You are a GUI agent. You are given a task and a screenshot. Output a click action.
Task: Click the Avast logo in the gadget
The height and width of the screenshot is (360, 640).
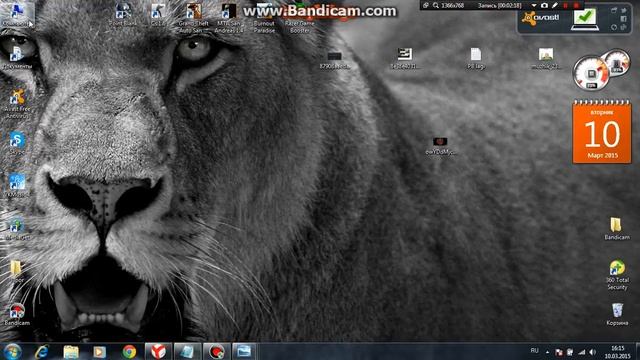pos(541,18)
